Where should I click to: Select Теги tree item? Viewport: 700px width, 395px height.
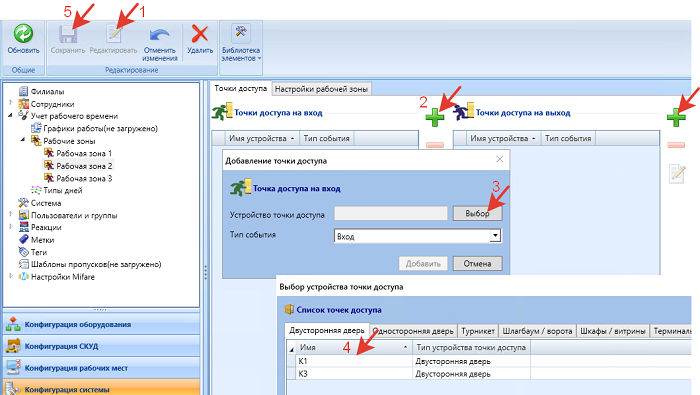39,252
